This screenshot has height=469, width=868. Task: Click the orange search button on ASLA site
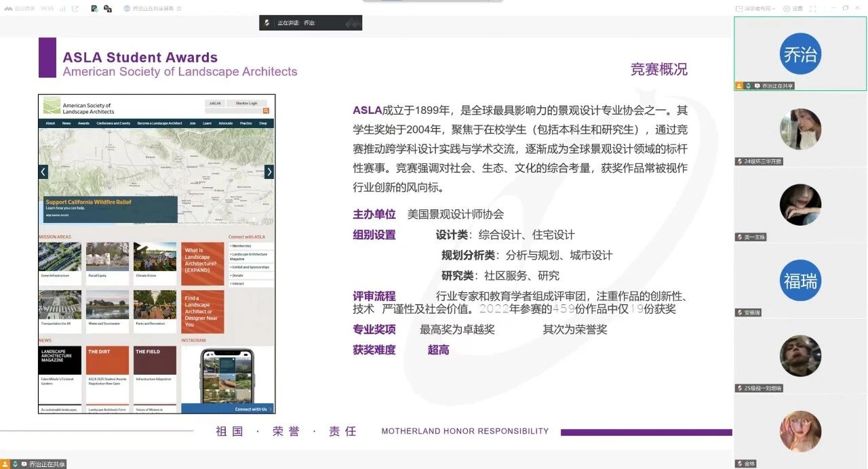coord(266,110)
